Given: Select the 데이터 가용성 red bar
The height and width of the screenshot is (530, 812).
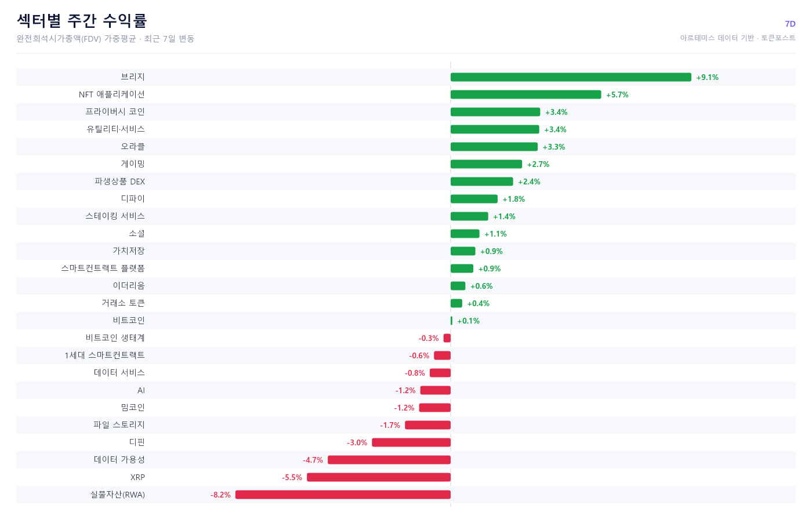Looking at the screenshot, I should click(x=389, y=460).
